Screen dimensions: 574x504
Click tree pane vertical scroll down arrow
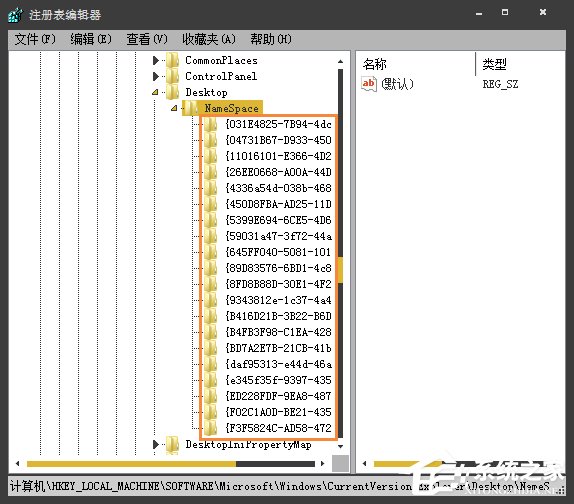pyautogui.click(x=340, y=446)
